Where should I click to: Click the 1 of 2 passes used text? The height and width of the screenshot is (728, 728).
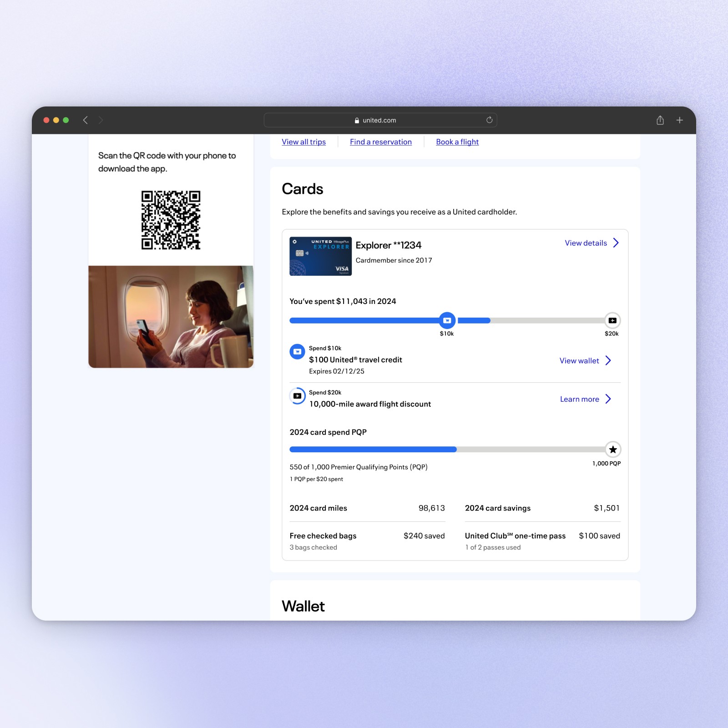493,547
